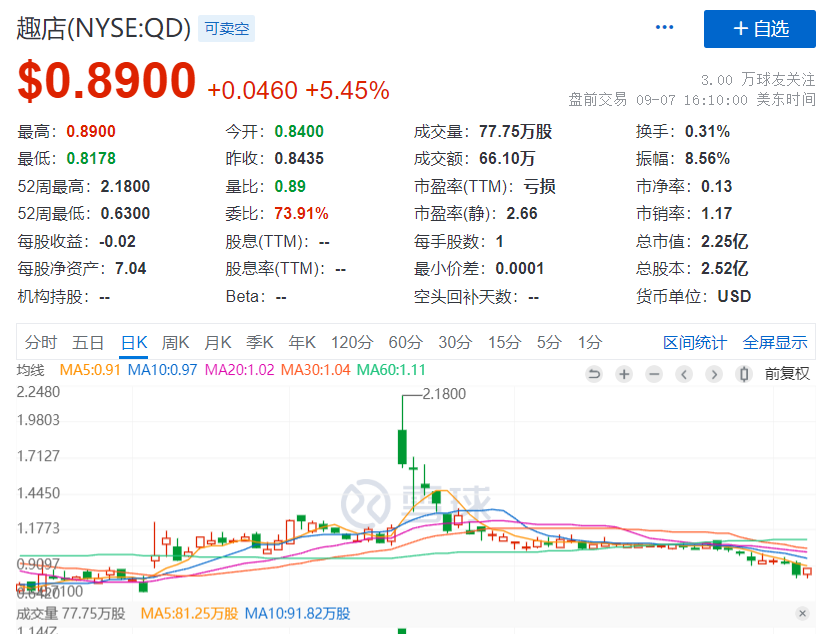Click the 换手 value 0.31%

tap(707, 131)
